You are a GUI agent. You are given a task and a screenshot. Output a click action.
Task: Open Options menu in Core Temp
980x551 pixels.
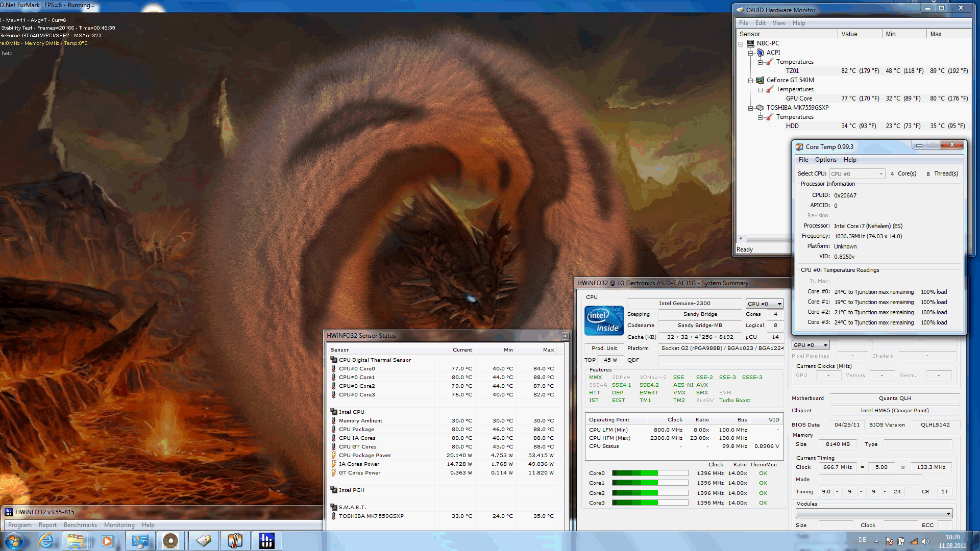pos(825,160)
